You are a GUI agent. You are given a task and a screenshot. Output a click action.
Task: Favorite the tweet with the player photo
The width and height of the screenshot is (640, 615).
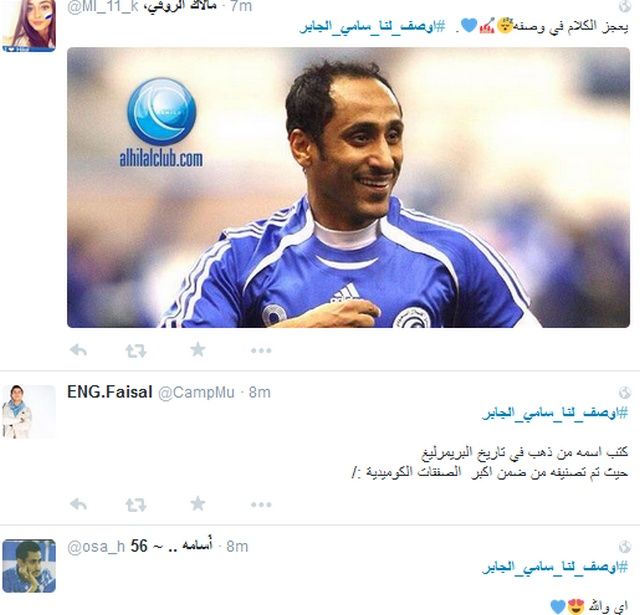tap(198, 350)
